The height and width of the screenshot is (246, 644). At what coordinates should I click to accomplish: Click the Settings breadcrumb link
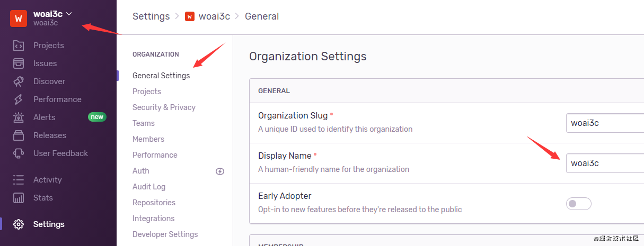[151, 16]
